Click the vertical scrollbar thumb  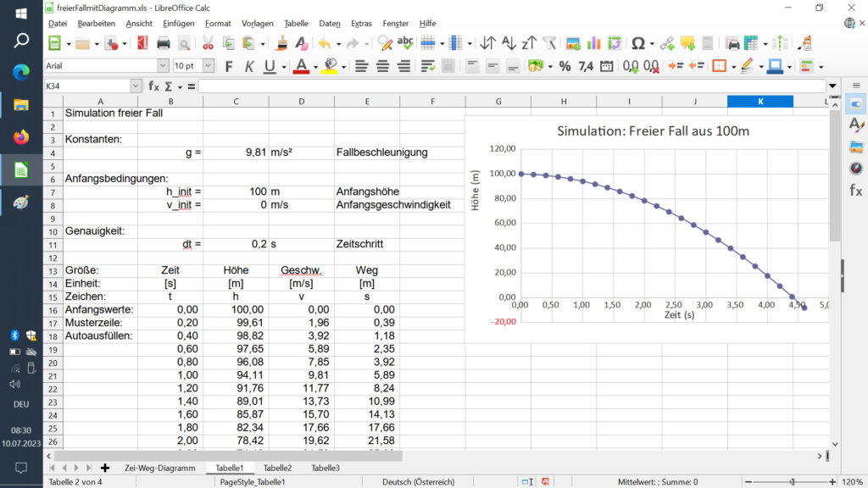[835, 176]
